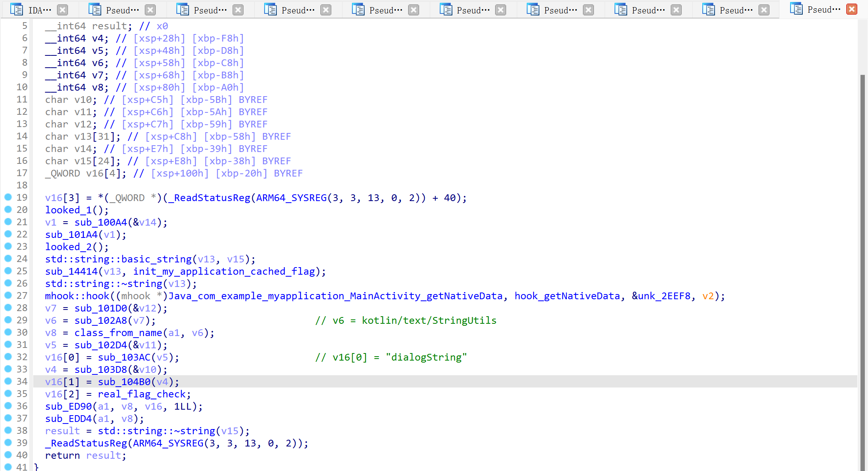Close the IDA view tab
Viewport: 868px width, 471px height.
click(x=62, y=10)
